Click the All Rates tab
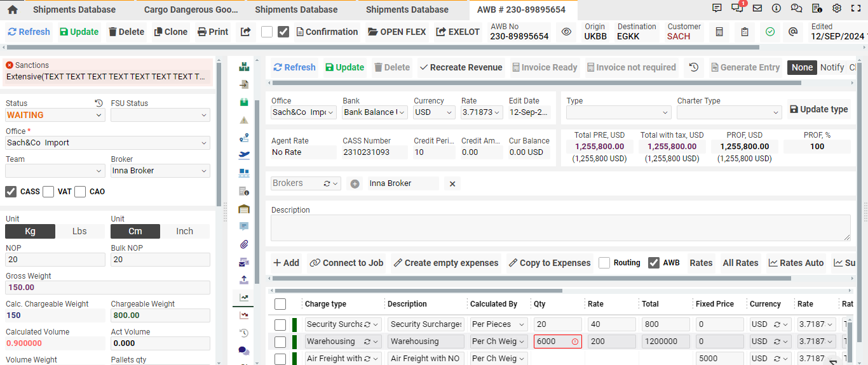The width and height of the screenshot is (868, 365). 740,263
